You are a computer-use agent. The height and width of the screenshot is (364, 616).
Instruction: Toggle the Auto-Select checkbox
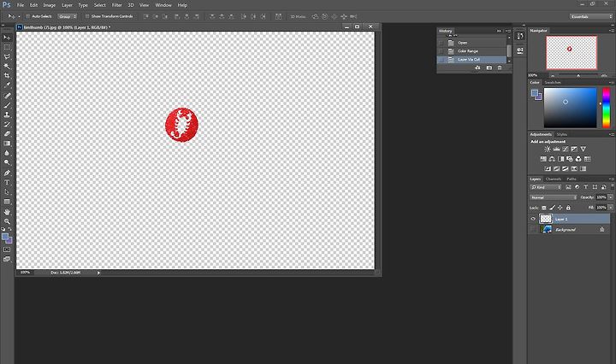point(27,16)
